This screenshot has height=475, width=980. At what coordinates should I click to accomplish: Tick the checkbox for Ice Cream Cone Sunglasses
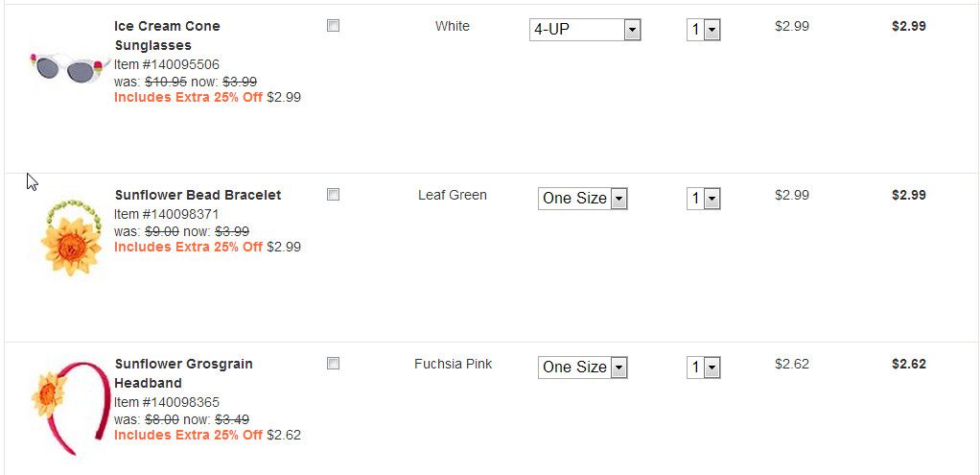333,26
